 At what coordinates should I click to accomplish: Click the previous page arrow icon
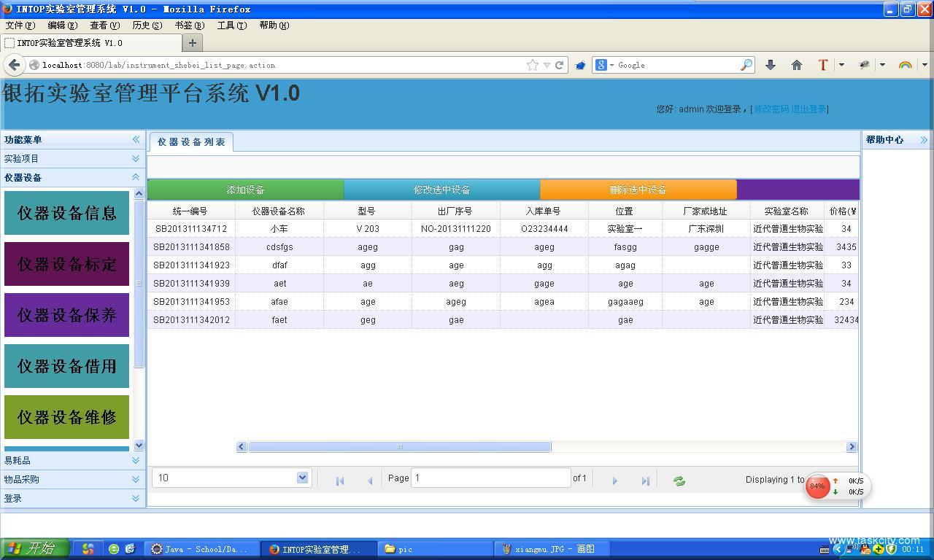370,481
